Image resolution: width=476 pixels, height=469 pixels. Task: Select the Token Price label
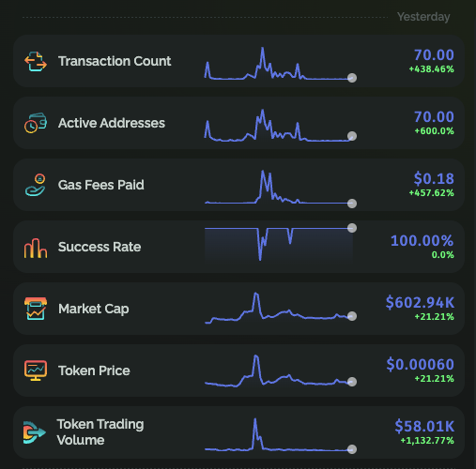[x=94, y=371]
